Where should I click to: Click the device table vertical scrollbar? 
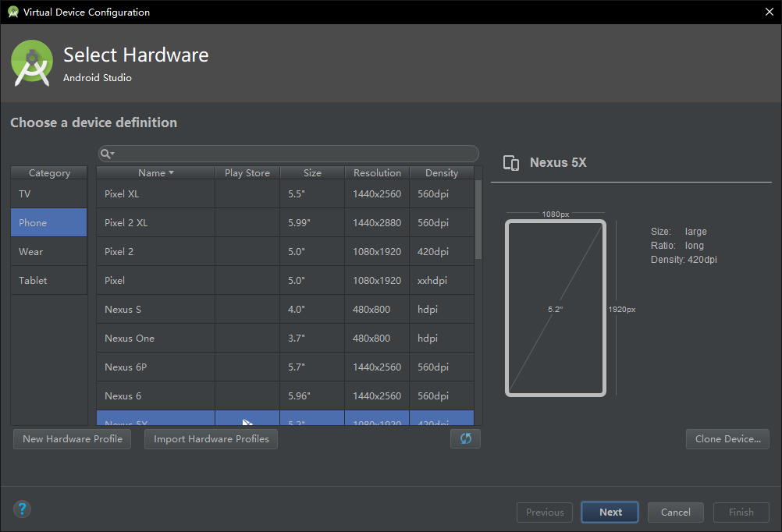[x=478, y=220]
